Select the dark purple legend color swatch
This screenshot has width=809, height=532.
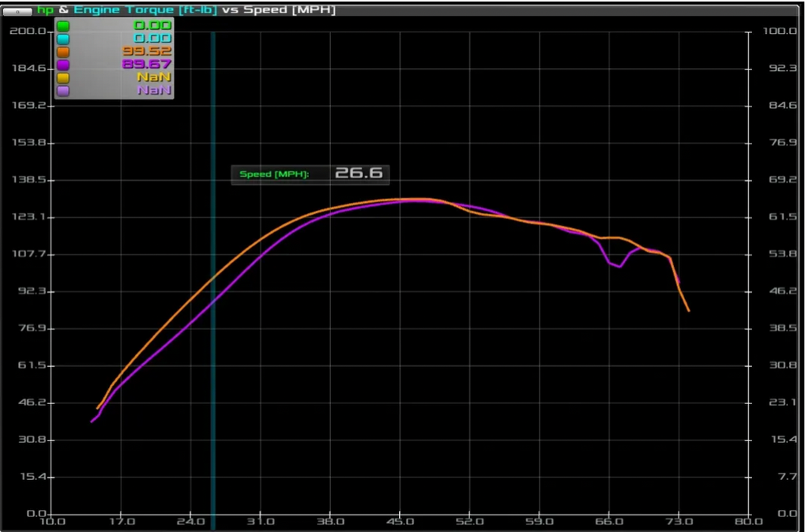pyautogui.click(x=63, y=65)
